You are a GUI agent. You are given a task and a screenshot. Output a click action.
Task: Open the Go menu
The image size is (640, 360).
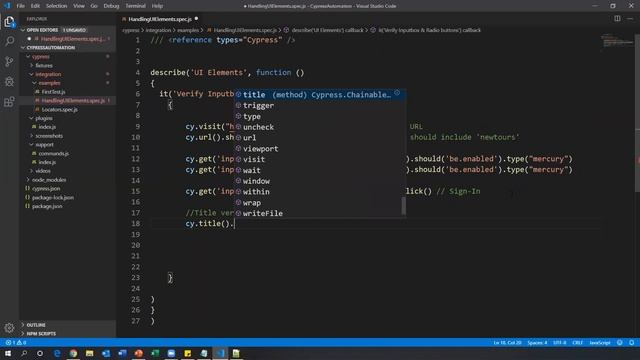(x=94, y=6)
